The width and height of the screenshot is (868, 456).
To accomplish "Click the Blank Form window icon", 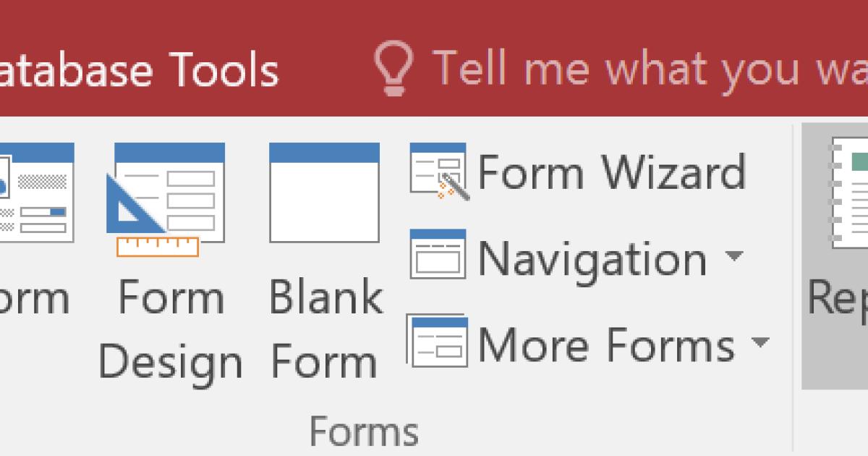I will pos(324,193).
